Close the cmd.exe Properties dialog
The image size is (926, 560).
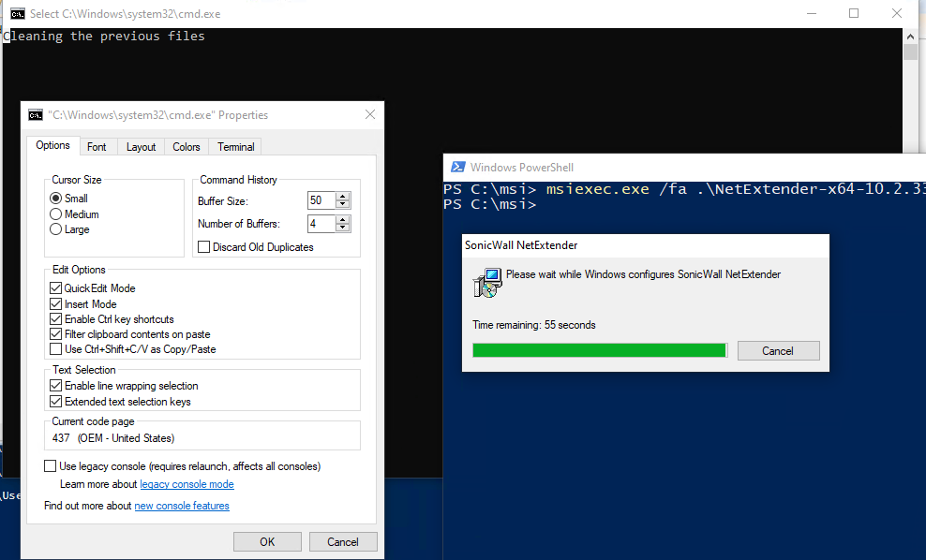pyautogui.click(x=370, y=115)
